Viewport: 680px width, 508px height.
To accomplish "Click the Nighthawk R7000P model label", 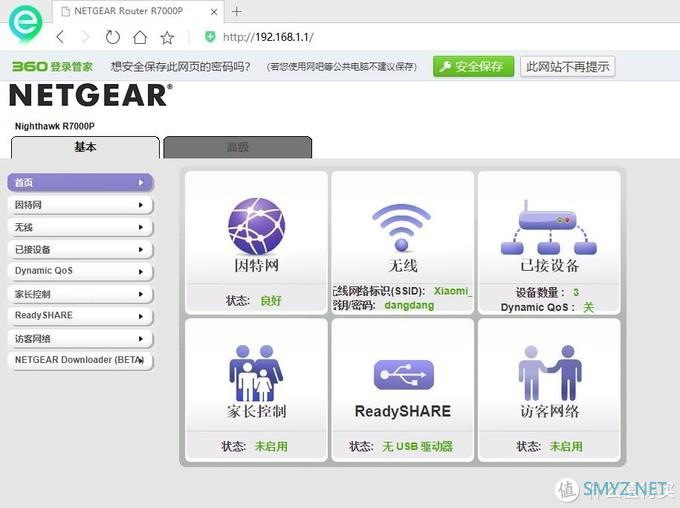I will coord(55,126).
